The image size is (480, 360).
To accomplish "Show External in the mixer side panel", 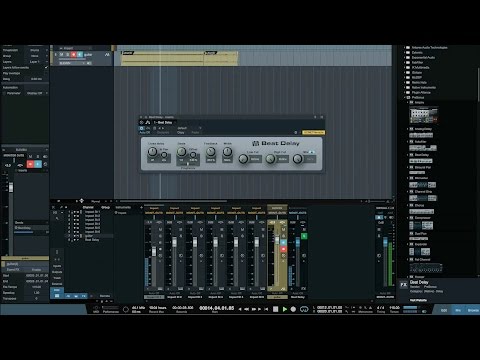I will (x=57, y=284).
